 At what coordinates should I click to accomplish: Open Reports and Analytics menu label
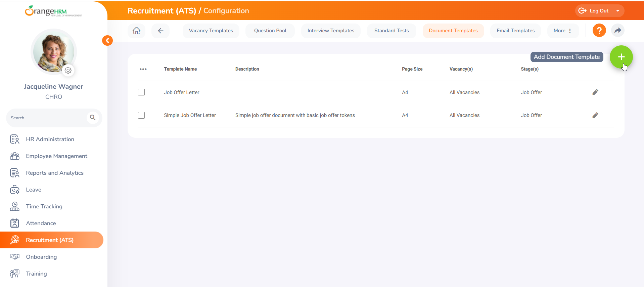(x=55, y=173)
